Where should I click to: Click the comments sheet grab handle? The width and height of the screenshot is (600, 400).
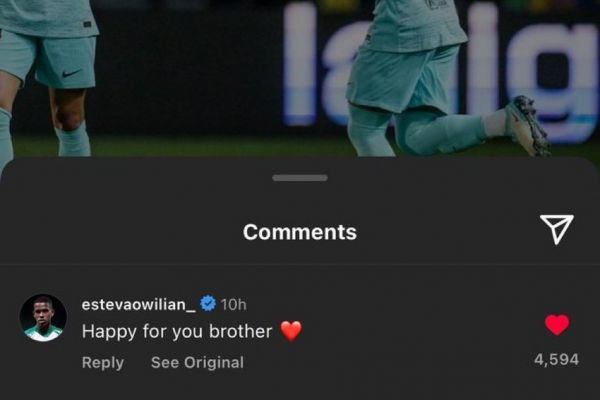(300, 178)
